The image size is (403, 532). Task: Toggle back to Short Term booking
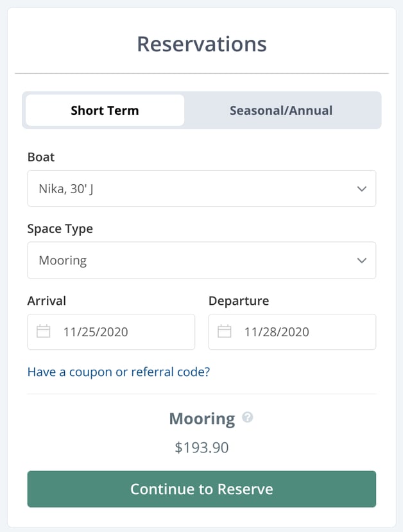pyautogui.click(x=104, y=110)
